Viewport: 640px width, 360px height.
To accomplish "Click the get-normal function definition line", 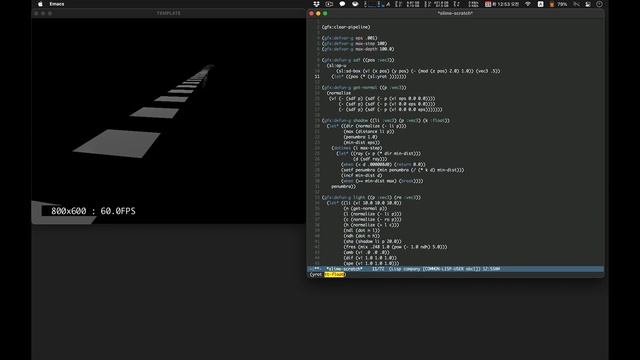I will pos(364,88).
